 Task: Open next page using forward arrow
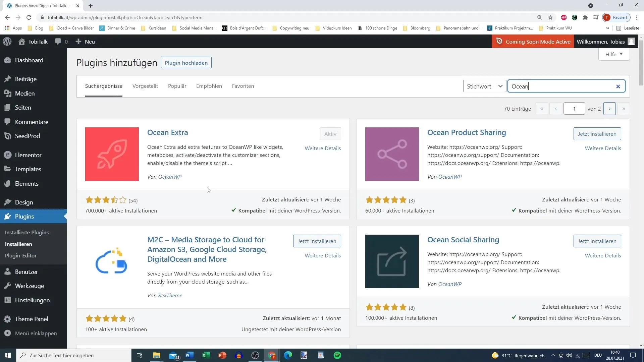tap(609, 109)
